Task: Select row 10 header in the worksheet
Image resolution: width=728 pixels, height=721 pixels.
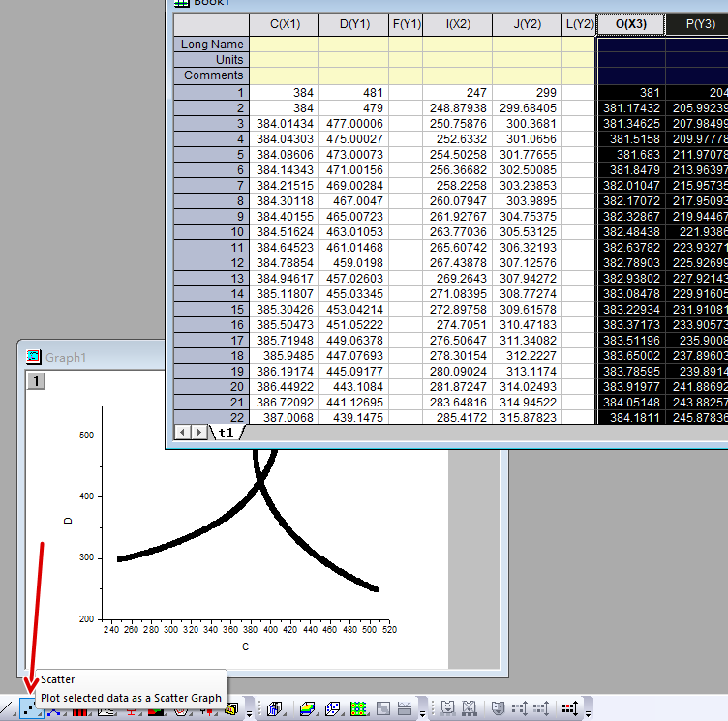Action: point(211,232)
